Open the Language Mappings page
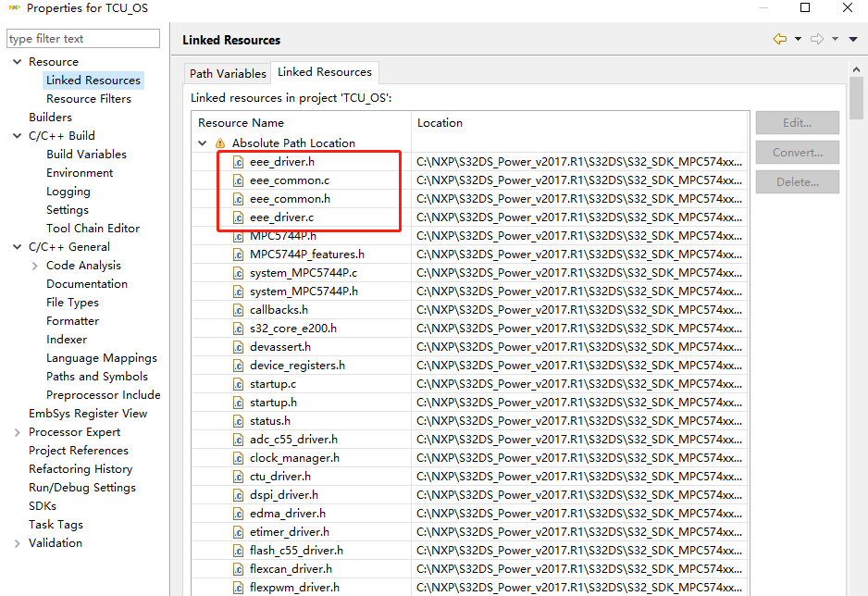This screenshot has height=596, width=868. tap(101, 358)
